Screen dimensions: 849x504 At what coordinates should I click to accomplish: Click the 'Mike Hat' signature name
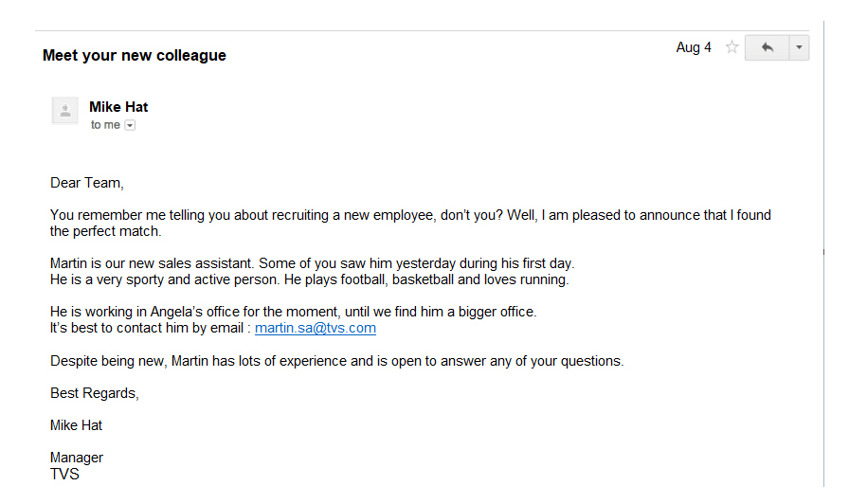(76, 425)
